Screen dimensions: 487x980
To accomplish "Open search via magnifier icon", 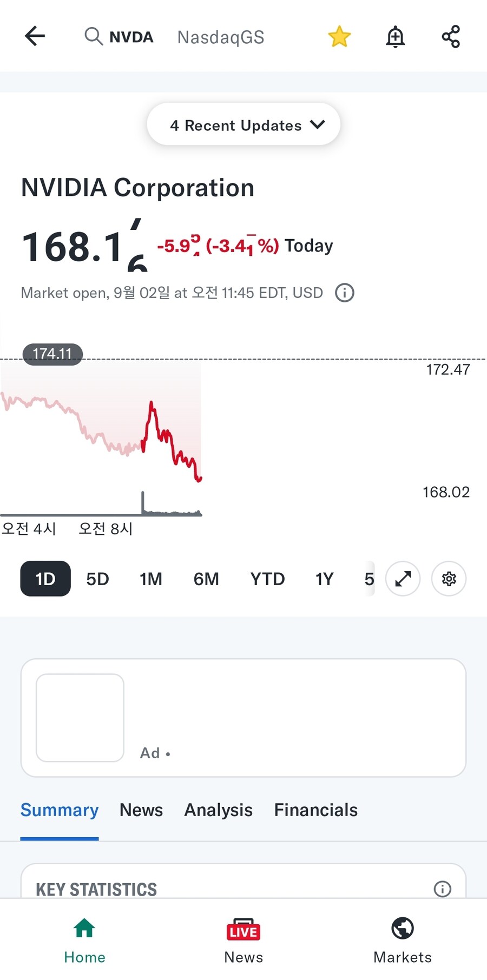I will coord(94,36).
